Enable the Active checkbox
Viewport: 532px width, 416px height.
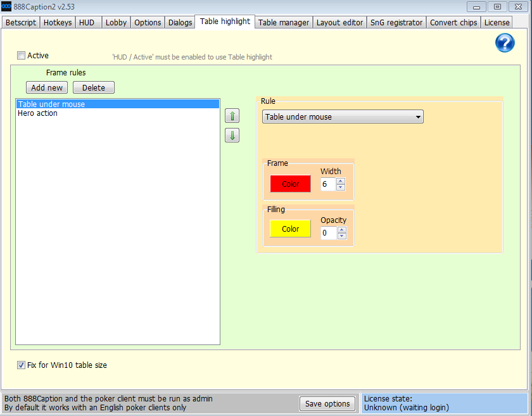pos(21,55)
